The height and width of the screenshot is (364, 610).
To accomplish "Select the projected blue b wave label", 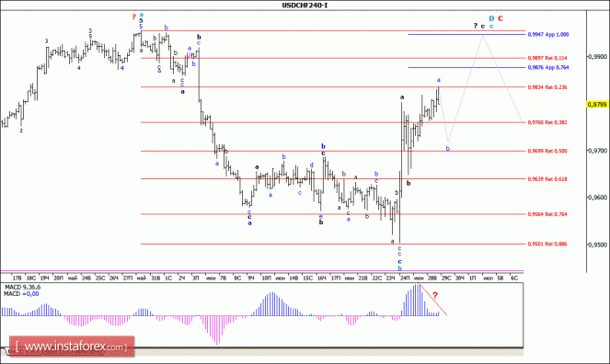I will pos(448,148).
